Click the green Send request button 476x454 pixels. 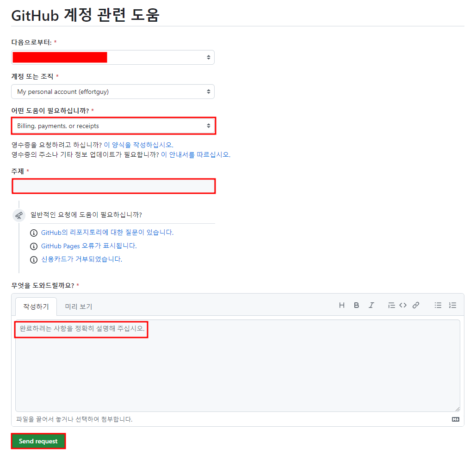coord(38,441)
